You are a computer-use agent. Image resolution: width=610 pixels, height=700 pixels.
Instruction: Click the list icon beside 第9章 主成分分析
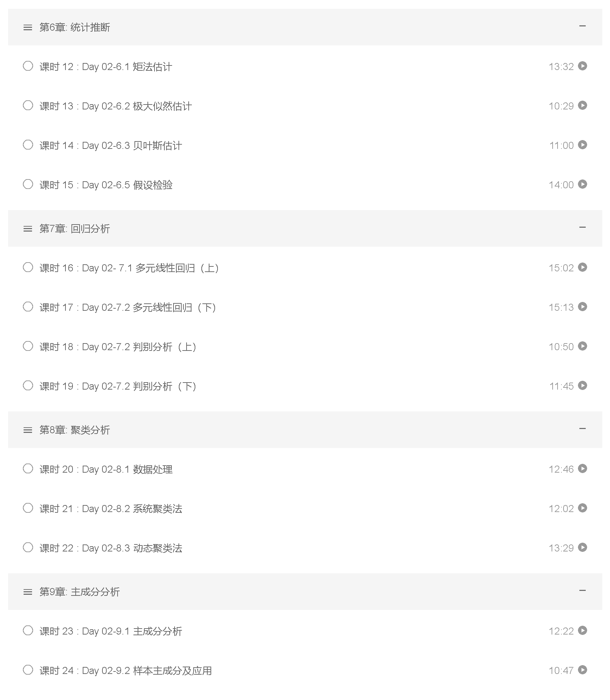tap(27, 592)
